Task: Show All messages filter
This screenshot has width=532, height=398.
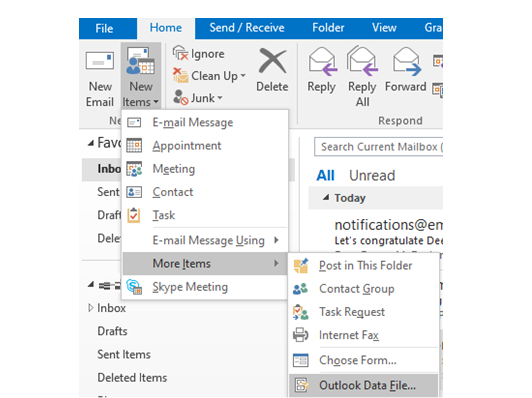Action: pyautogui.click(x=325, y=175)
